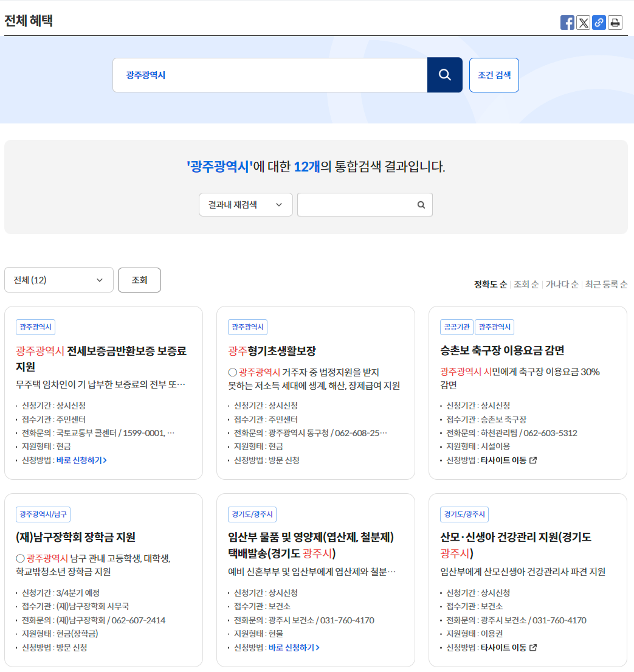
Task: Click 임산부에게 산모신생아 건강관리사 파견 지원 text
Action: [x=523, y=572]
